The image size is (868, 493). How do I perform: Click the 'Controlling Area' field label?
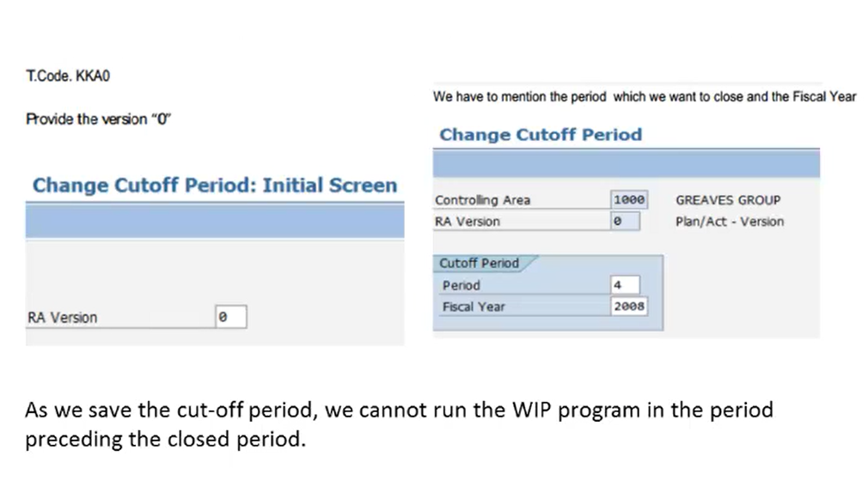483,200
